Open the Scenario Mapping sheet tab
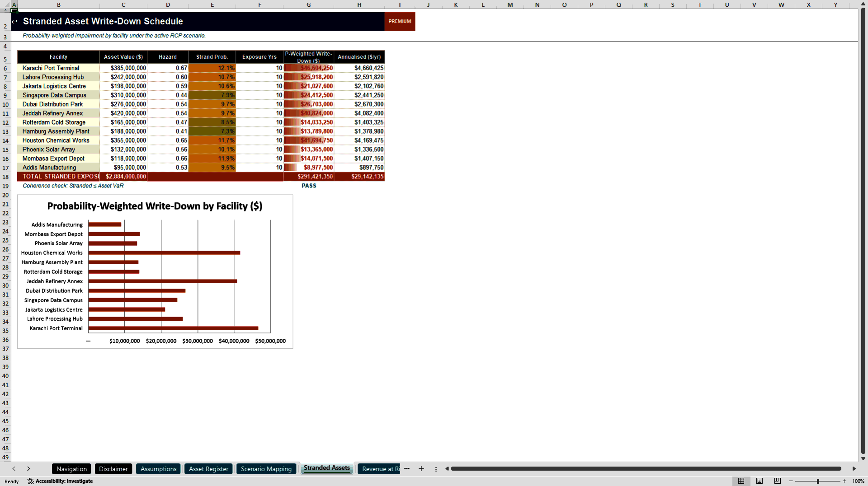This screenshot has height=486, width=868. pos(266,469)
